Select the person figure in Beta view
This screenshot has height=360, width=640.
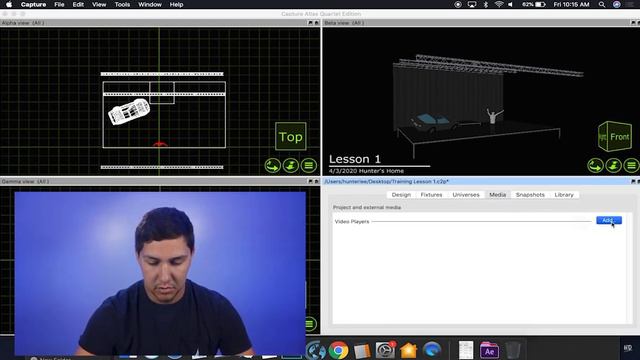coord(493,116)
